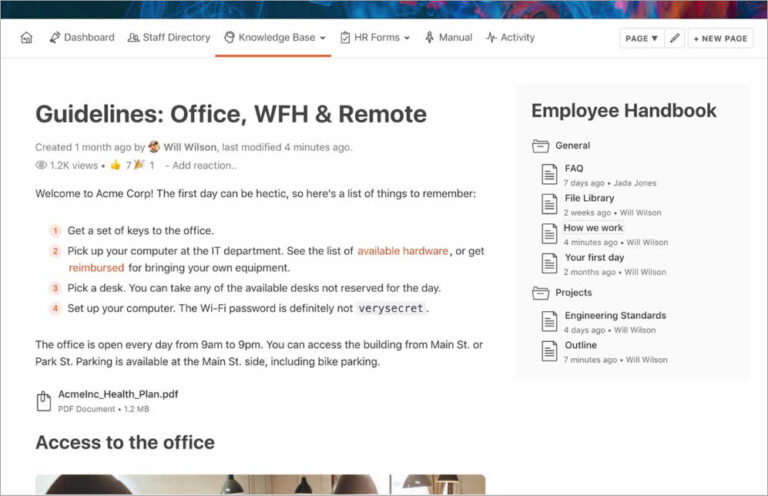The height and width of the screenshot is (496, 768).
Task: Expand the Knowledge Base dropdown arrow
Action: point(323,38)
